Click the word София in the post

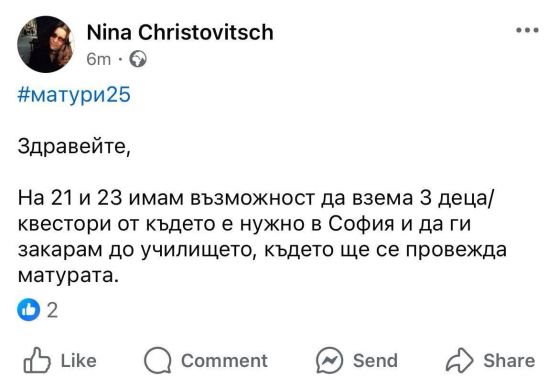(361, 224)
